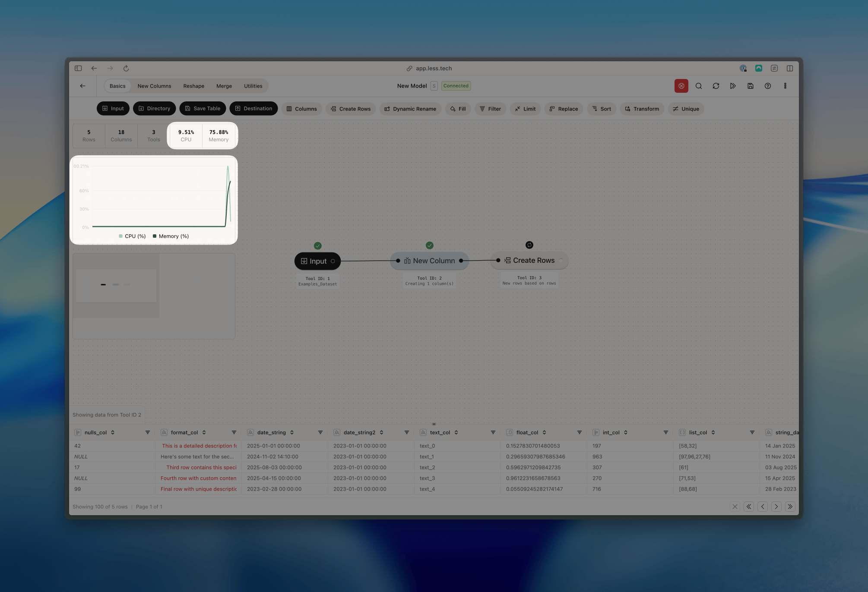Click the refresh model icon
This screenshot has width=868, height=592.
click(716, 86)
